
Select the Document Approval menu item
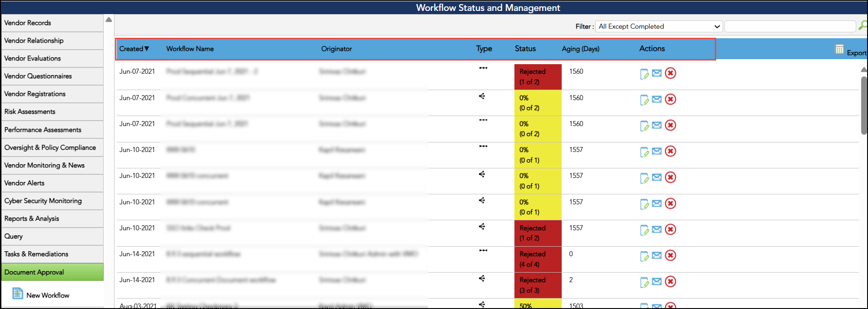[x=34, y=272]
